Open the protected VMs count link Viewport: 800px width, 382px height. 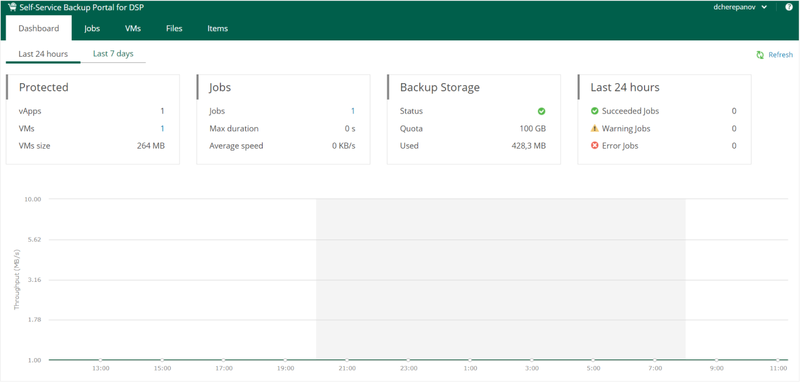[x=162, y=129]
